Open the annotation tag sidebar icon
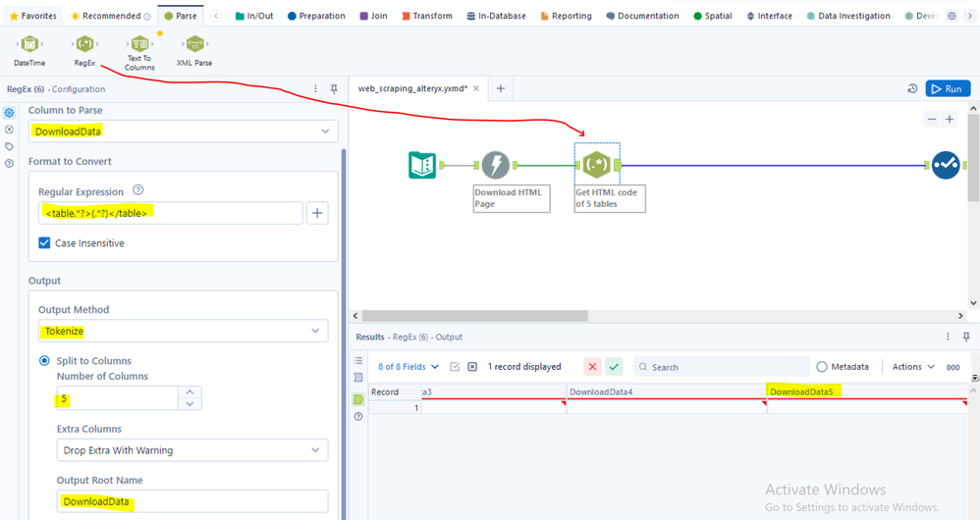Screen dimensions: 980x520 tap(9, 147)
